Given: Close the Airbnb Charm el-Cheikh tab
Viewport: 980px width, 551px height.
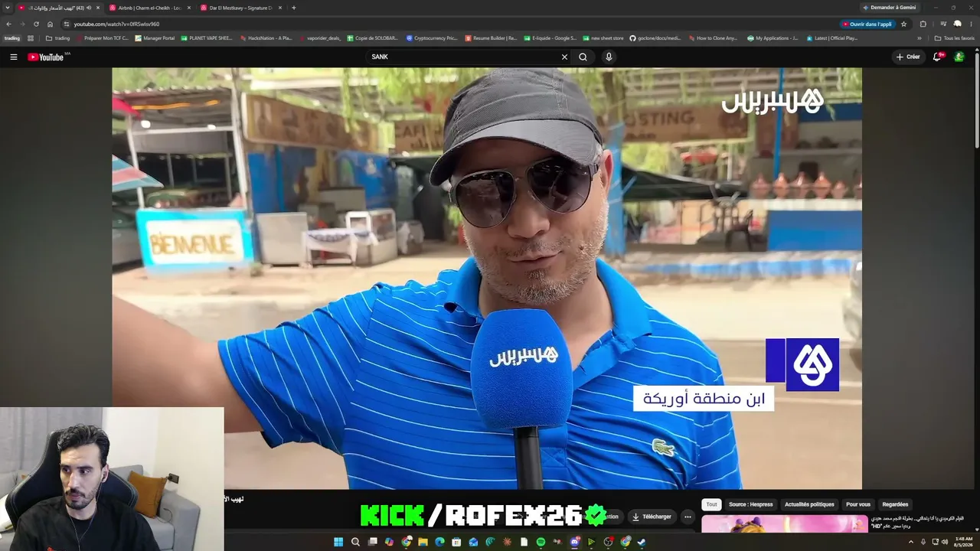Looking at the screenshot, I should (x=189, y=8).
